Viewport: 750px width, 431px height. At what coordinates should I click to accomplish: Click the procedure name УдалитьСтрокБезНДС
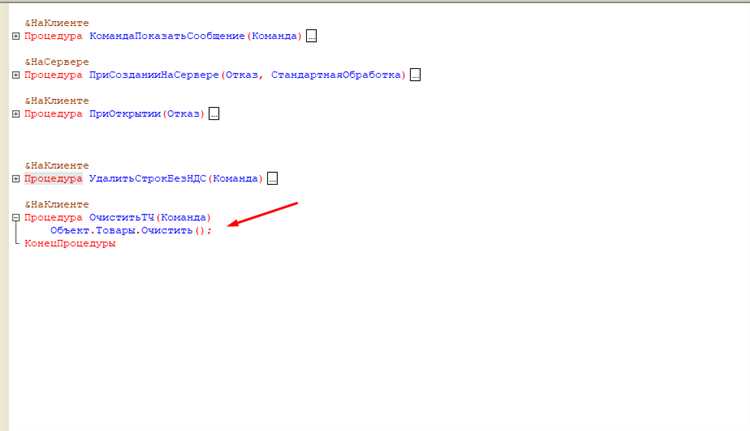[147, 179]
